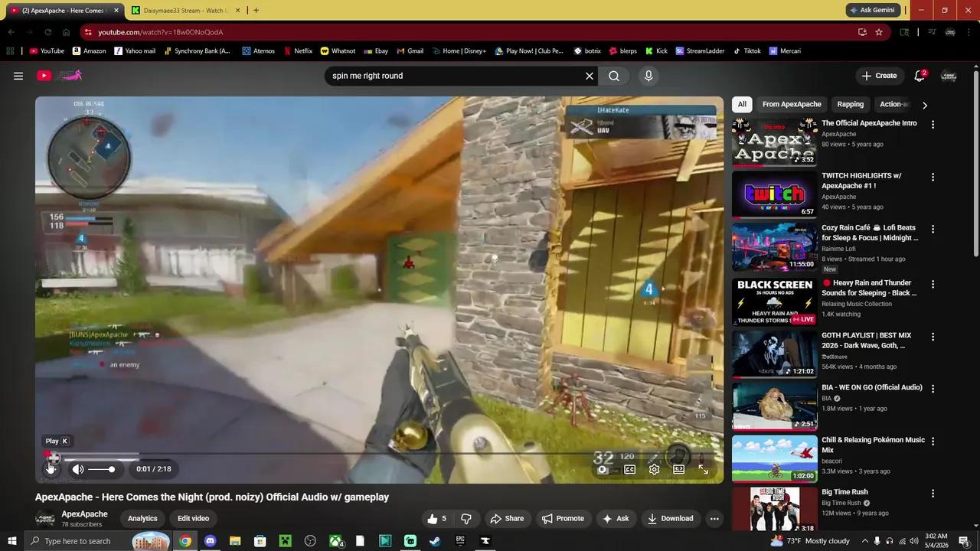Select the Rapping filter chip

[850, 104]
